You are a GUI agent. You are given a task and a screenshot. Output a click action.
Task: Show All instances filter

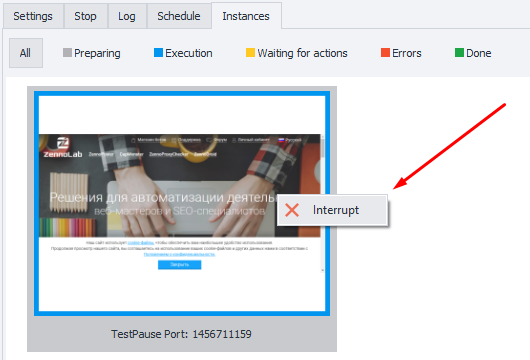coord(25,53)
